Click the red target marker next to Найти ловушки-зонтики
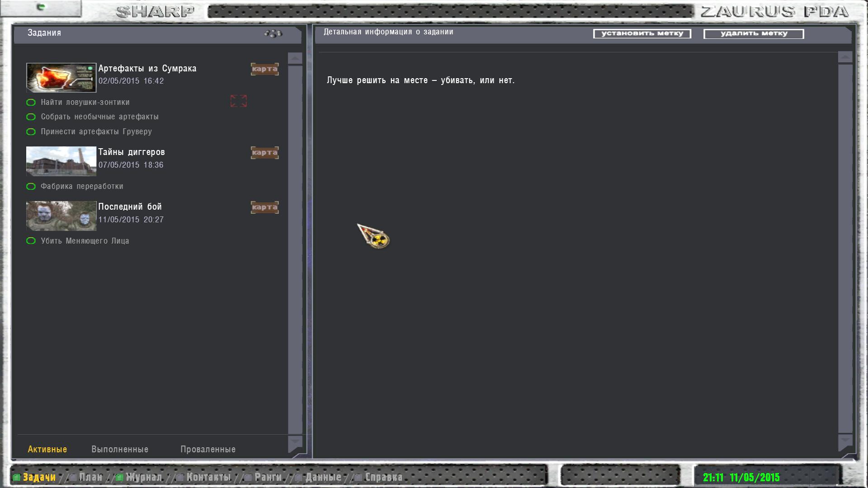Image resolution: width=868 pixels, height=488 pixels. coord(238,101)
